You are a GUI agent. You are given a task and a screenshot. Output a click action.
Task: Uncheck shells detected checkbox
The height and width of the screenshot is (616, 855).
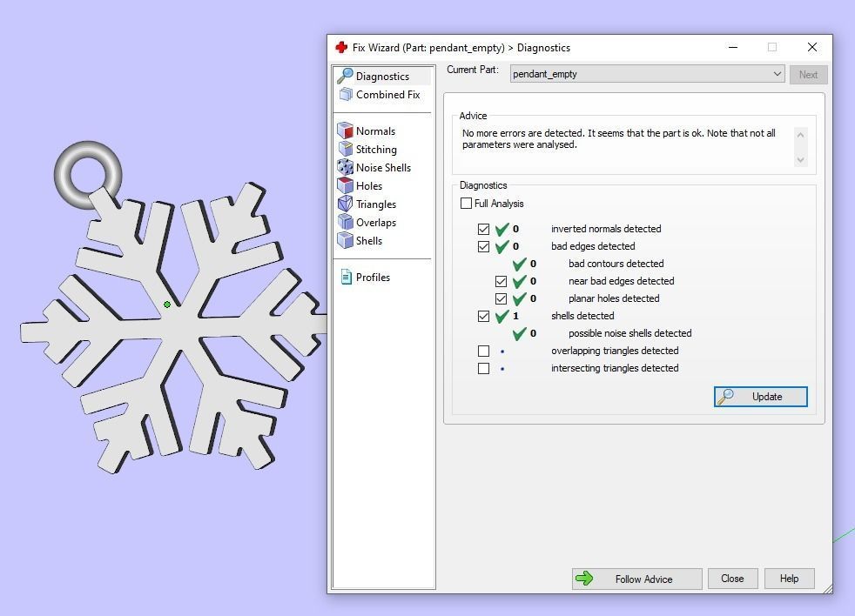(484, 316)
